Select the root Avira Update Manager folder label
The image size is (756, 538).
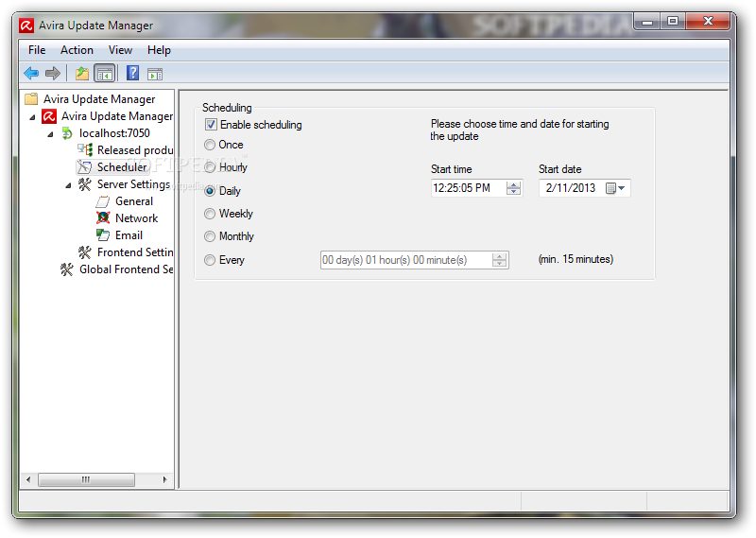click(x=99, y=99)
